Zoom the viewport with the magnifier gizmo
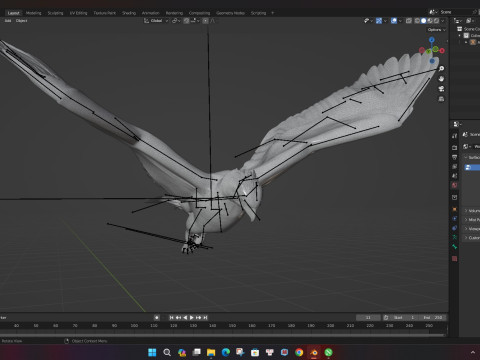 point(441,69)
